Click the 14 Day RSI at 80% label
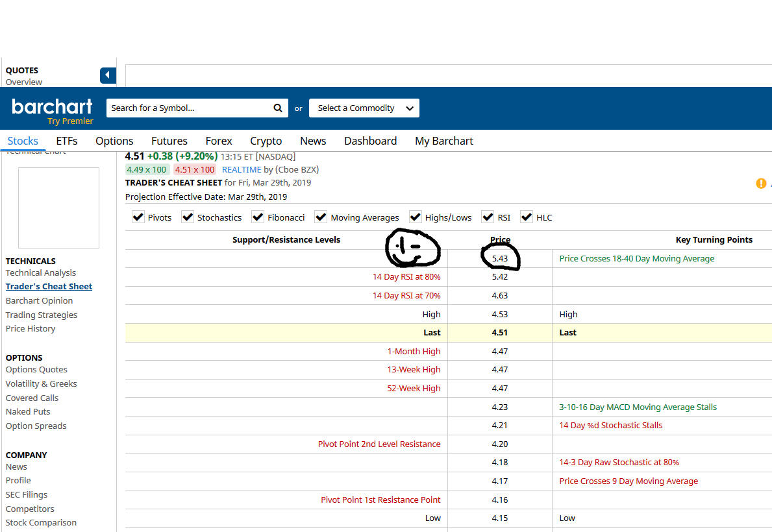This screenshot has width=772, height=532. click(406, 276)
